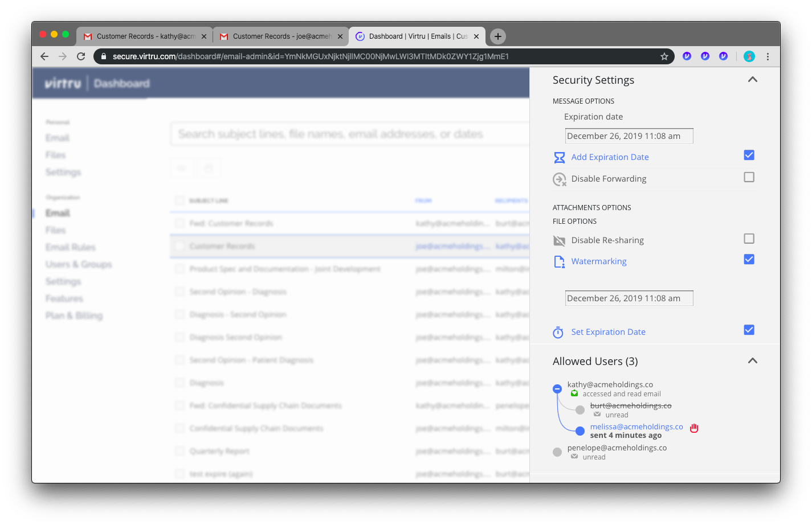
Task: Uncheck the Set Expiration Date checkbox
Action: [x=749, y=330]
